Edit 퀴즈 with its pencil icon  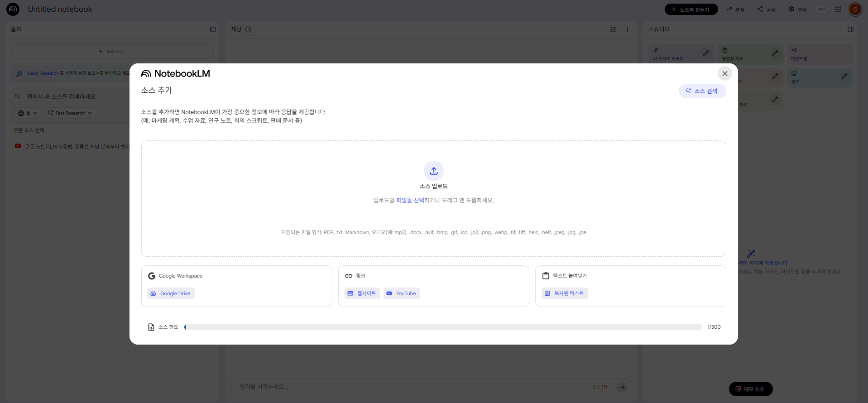tap(844, 76)
